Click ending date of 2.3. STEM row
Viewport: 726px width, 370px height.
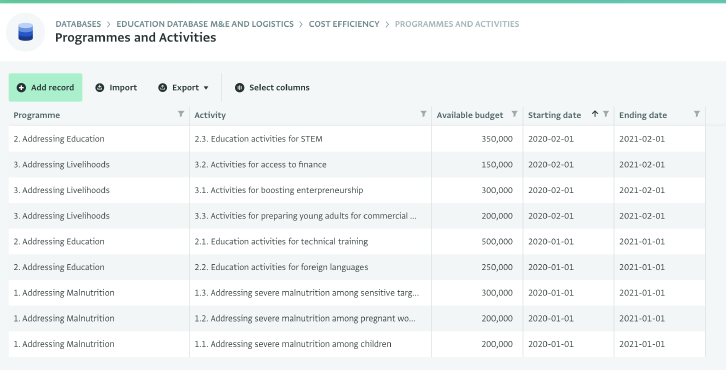(x=659, y=139)
